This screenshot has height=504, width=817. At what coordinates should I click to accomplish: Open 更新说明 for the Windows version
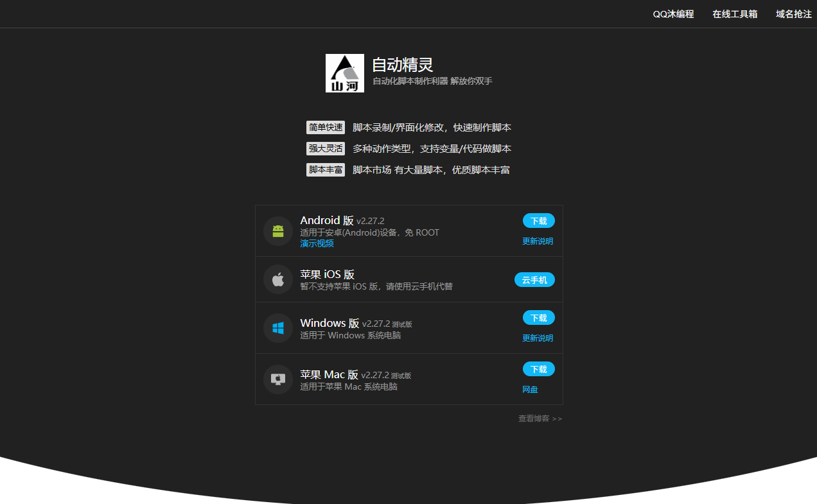(x=538, y=338)
